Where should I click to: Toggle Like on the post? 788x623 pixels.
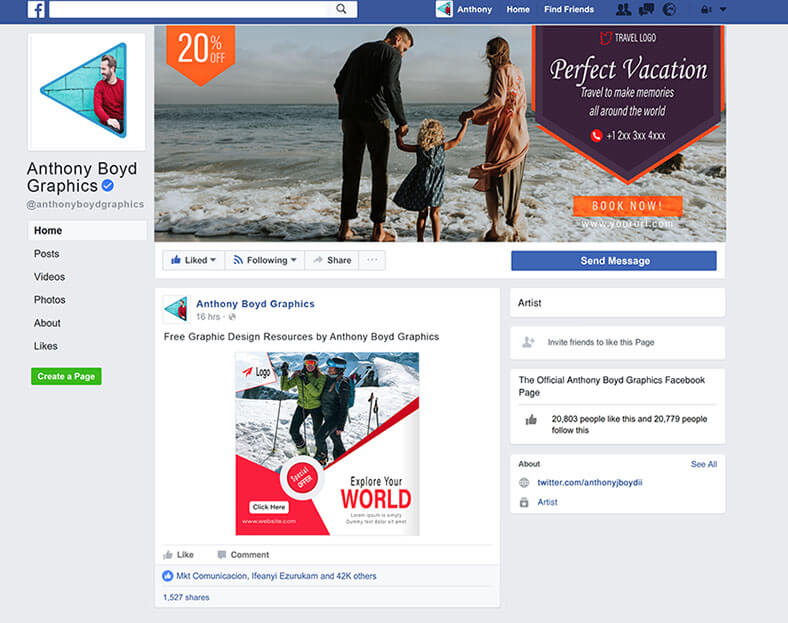pos(179,554)
